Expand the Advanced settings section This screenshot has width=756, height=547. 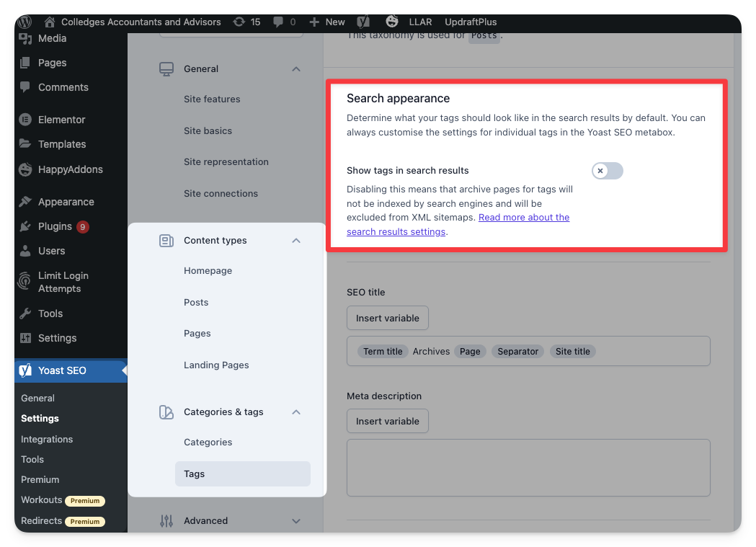point(296,521)
